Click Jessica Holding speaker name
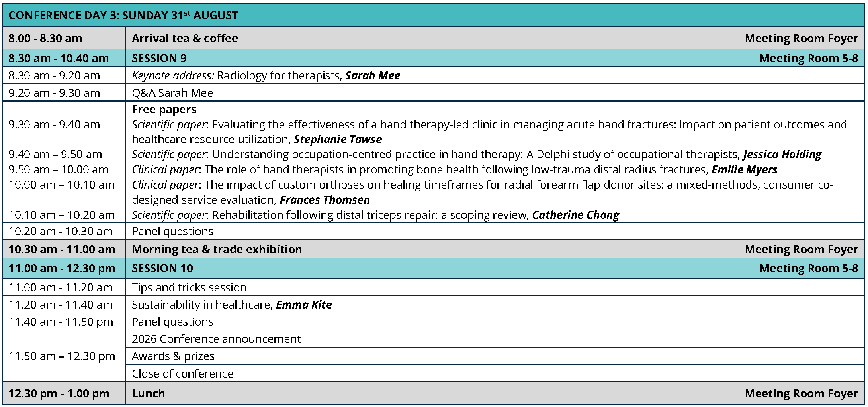868x407 pixels. click(782, 154)
